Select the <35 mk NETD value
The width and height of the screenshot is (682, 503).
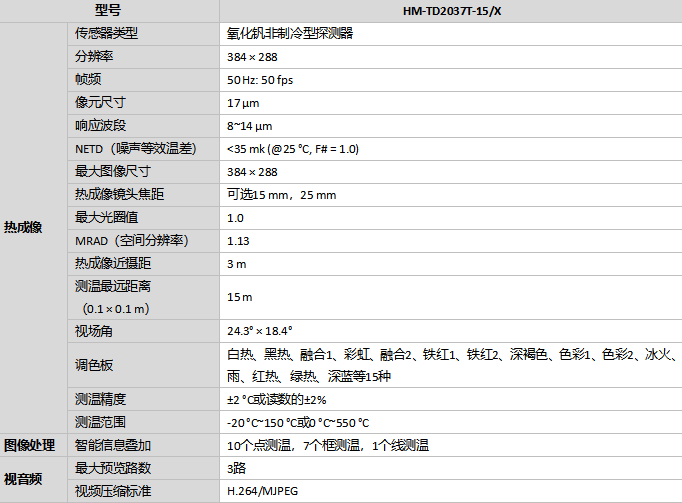coord(293,149)
